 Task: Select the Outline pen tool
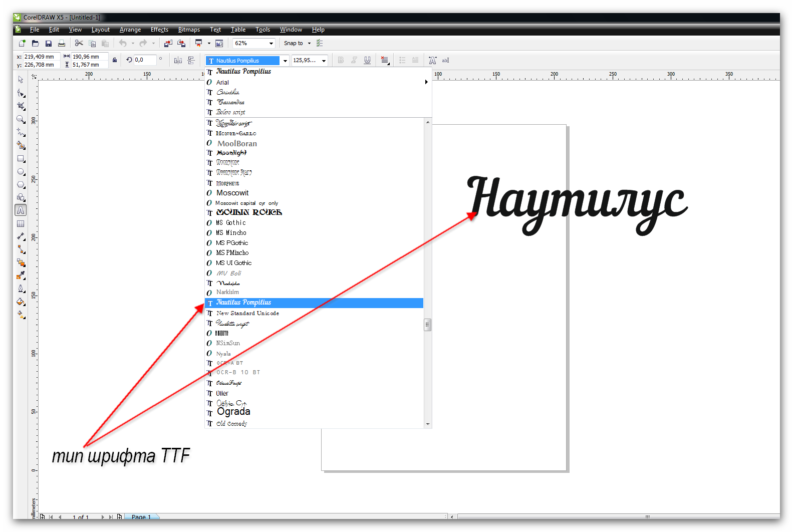21,289
